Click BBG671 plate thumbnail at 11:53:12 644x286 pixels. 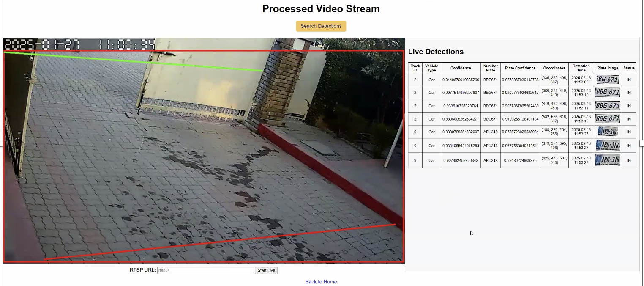click(x=607, y=118)
